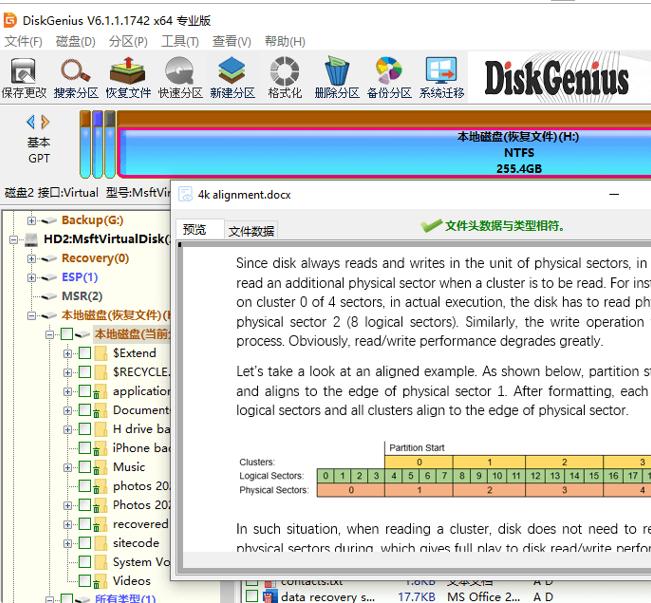The image size is (651, 603).
Task: Expand the $Extend folder node
Action: click(67, 353)
